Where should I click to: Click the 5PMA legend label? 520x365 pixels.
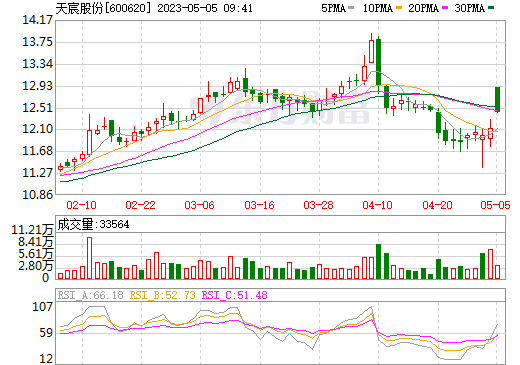[x=333, y=8]
